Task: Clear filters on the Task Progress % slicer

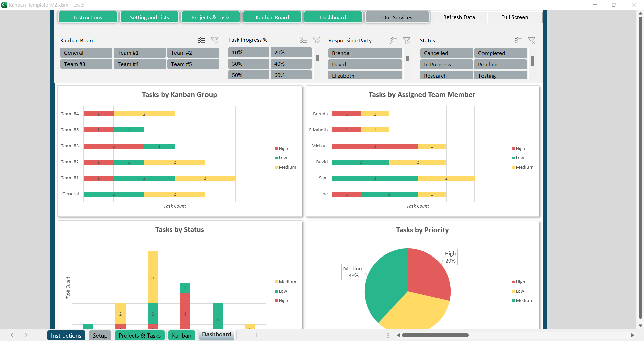Action: pos(316,40)
